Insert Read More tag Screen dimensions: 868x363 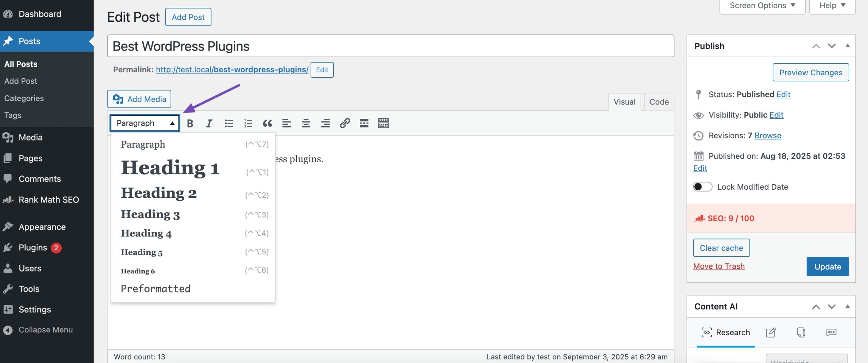(364, 123)
